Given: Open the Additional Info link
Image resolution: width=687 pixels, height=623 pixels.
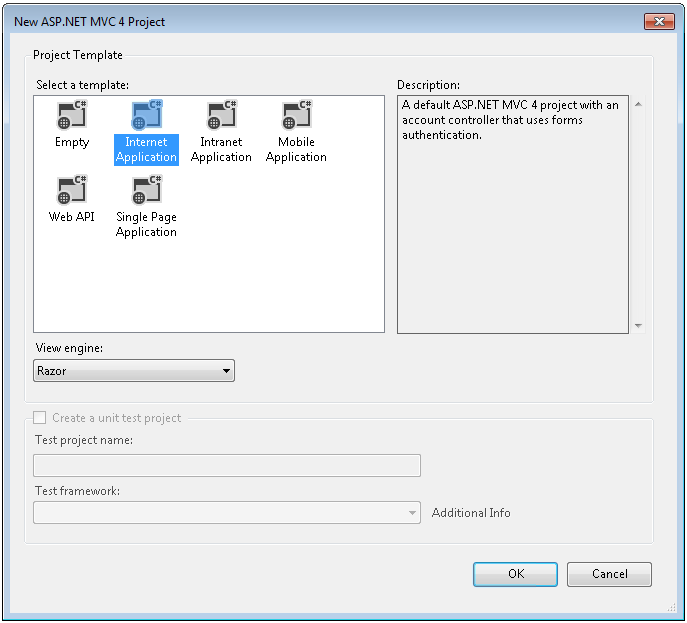Looking at the screenshot, I should [x=471, y=513].
